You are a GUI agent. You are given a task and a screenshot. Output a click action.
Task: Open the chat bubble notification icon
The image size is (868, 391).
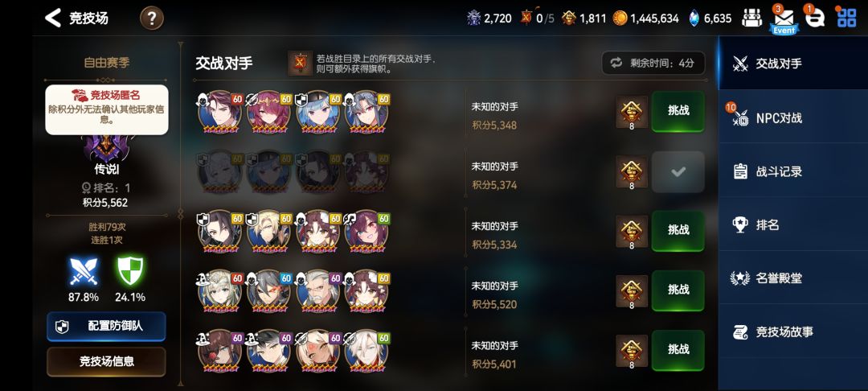(x=814, y=19)
